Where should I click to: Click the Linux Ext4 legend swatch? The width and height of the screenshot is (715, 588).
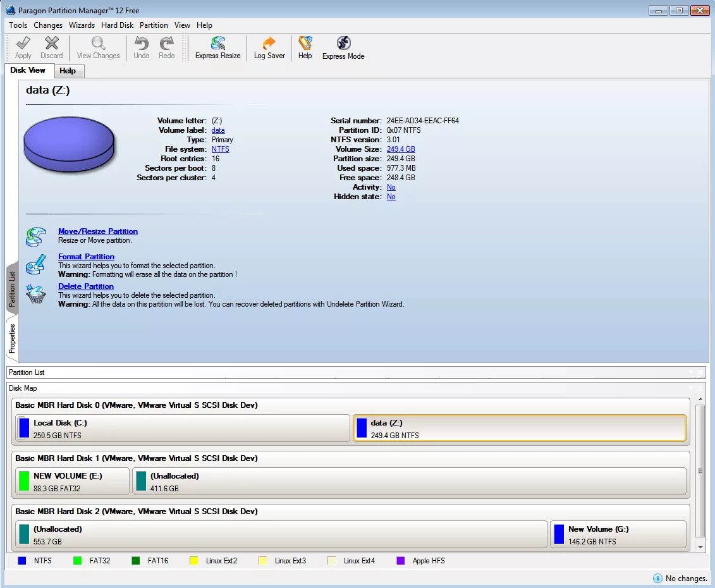point(331,561)
